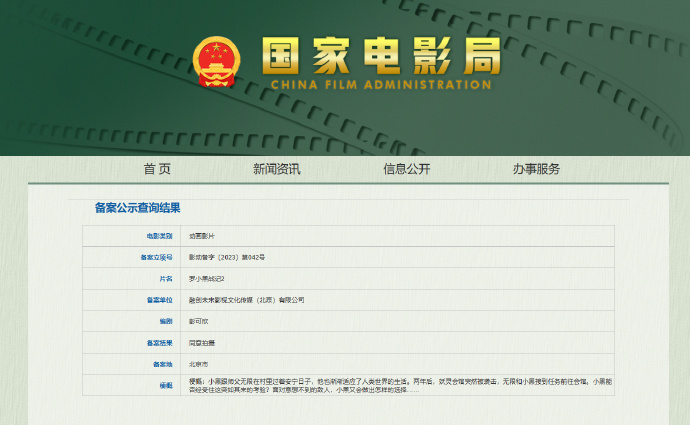Select the 备案立项号 row label
Image resolution: width=690 pixels, height=425 pixels.
click(156, 257)
